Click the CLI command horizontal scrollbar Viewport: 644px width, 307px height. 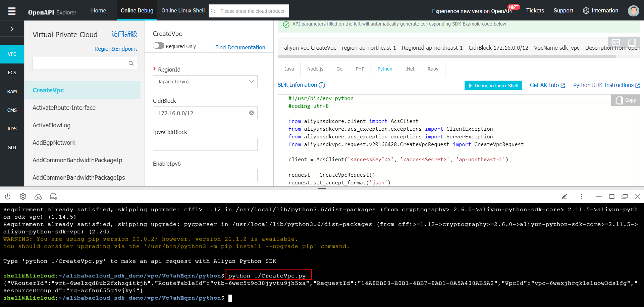pyautogui.click(x=447, y=56)
